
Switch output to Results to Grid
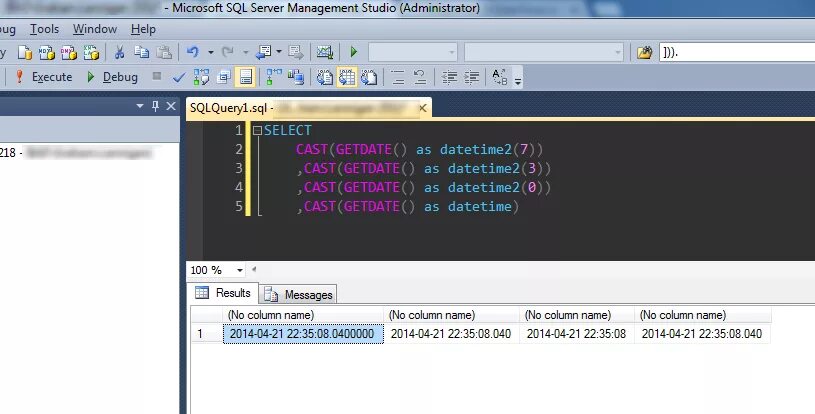coord(347,77)
